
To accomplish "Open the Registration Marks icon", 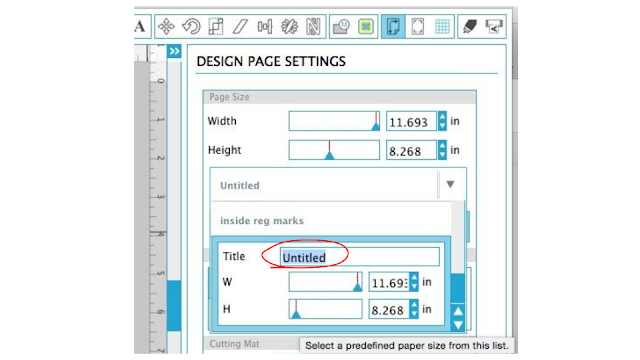I will [x=418, y=27].
